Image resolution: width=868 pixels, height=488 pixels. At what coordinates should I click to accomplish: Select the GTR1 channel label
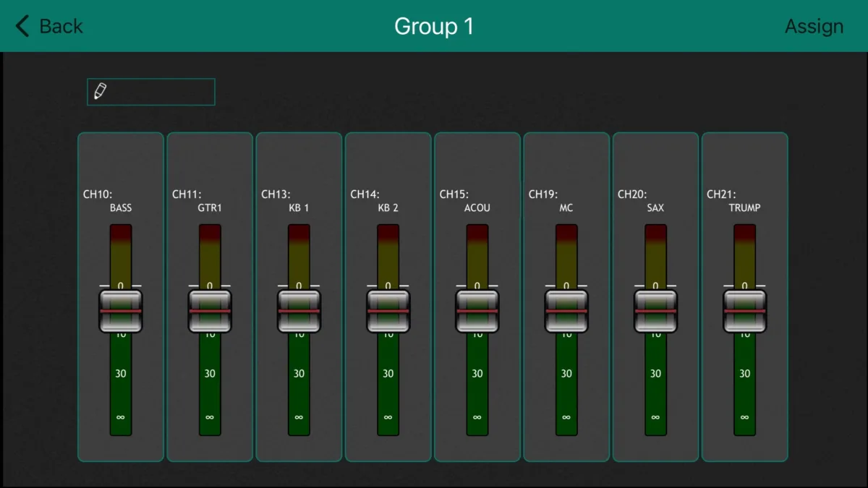(x=210, y=208)
